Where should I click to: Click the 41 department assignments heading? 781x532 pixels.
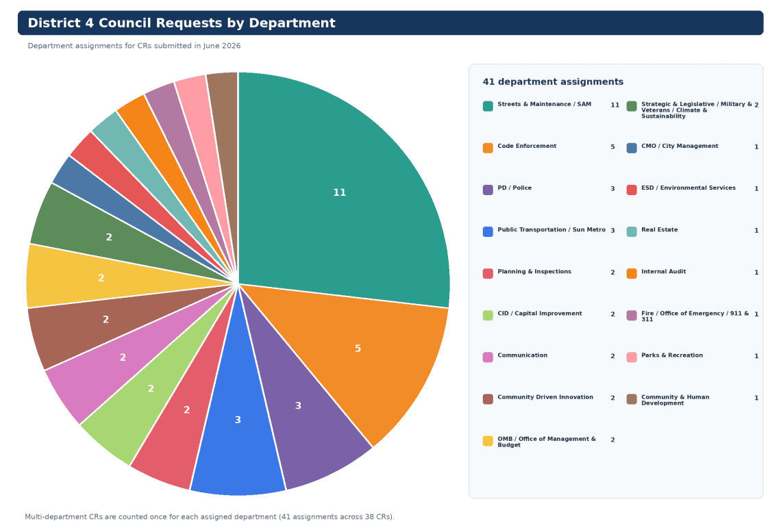(x=553, y=81)
